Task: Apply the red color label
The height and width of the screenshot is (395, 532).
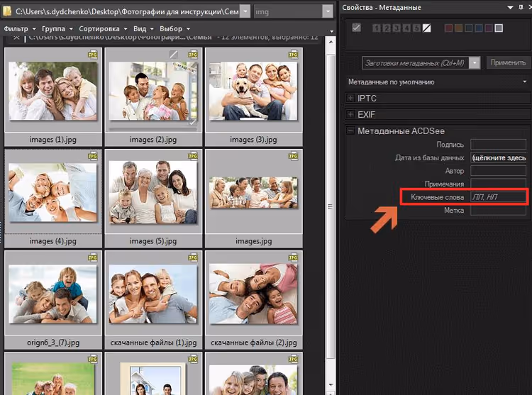Action: click(448, 28)
